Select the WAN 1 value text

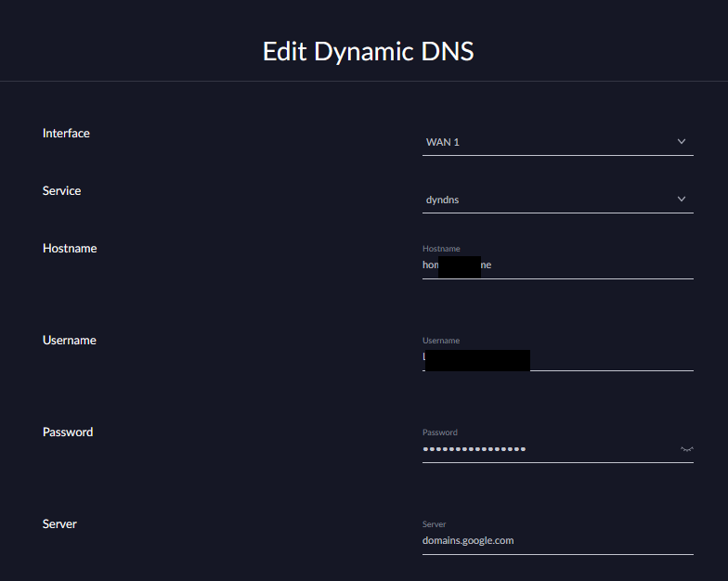[443, 143]
